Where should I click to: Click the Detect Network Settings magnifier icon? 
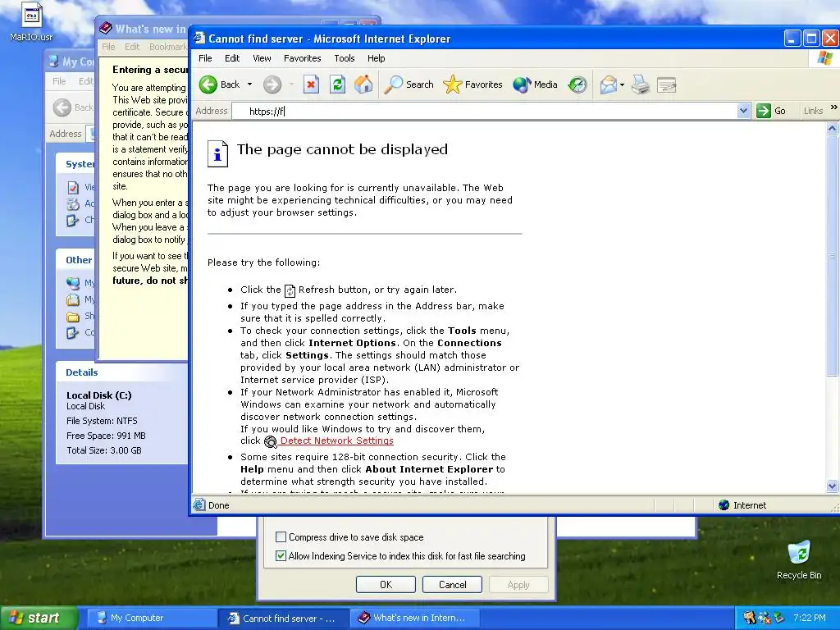click(x=271, y=442)
